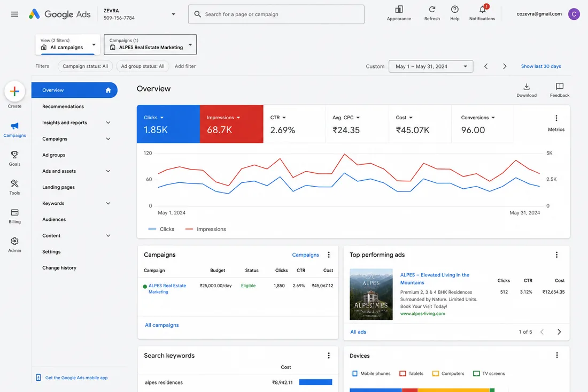Click the ALPES ad thumbnail image
The height and width of the screenshot is (392, 588).
[371, 294]
